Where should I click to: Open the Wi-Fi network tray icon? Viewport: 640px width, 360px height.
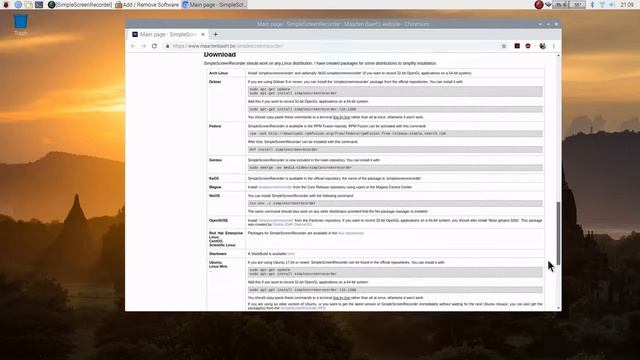click(x=602, y=4)
